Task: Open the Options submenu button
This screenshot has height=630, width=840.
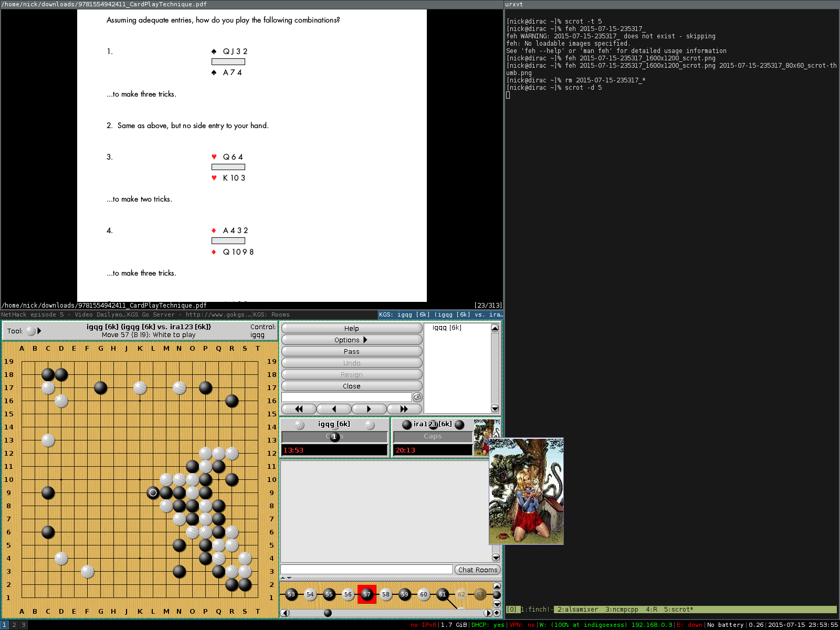Action: (352, 340)
